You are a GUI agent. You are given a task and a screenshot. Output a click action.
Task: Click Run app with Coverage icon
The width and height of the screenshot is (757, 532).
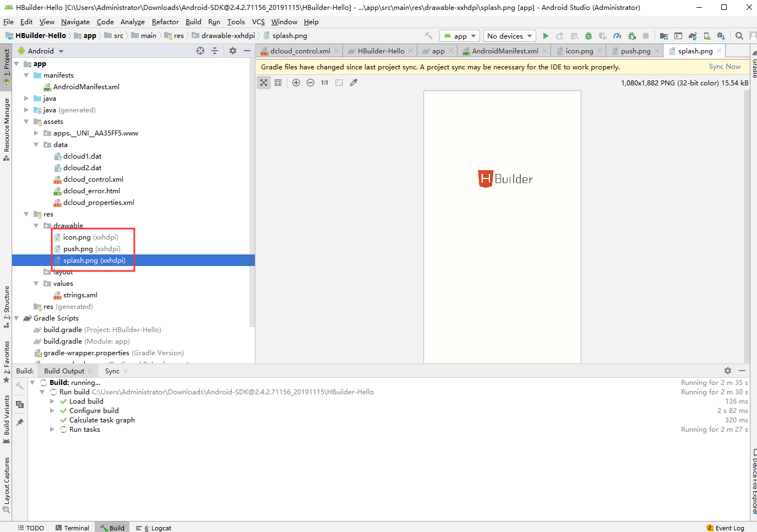(x=603, y=36)
